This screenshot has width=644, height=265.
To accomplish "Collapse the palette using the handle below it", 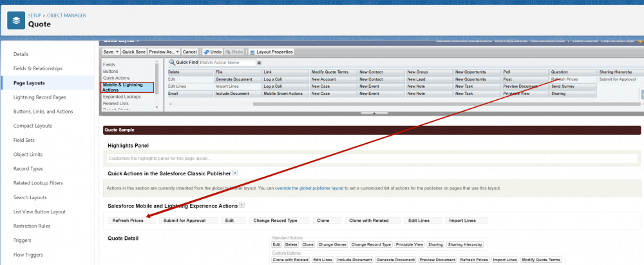I will 374,113.
